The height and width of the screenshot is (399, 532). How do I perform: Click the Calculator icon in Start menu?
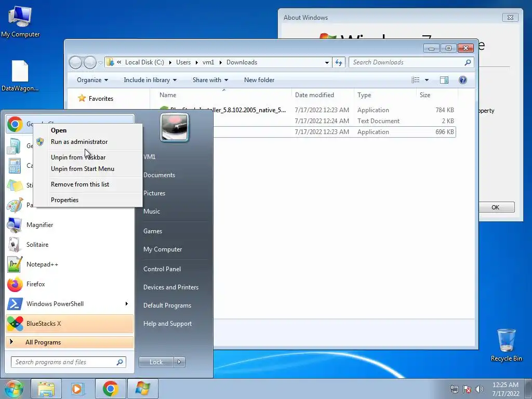tap(15, 166)
